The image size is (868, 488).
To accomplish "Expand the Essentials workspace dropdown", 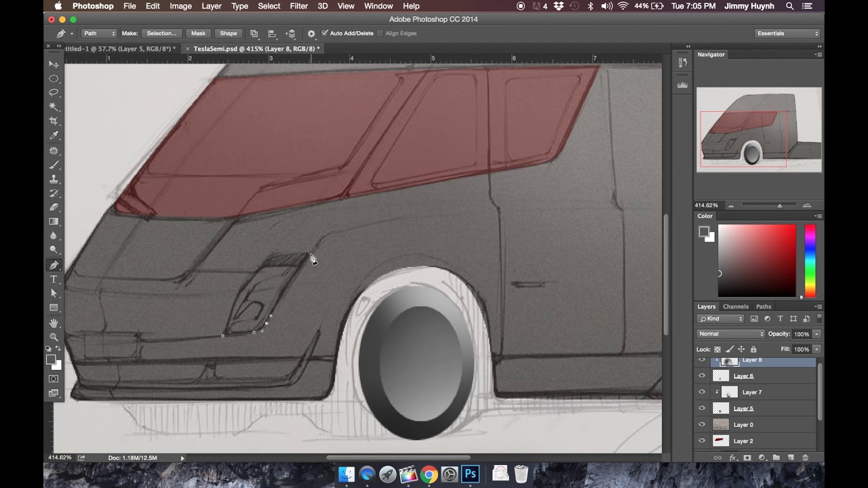I will tap(787, 33).
